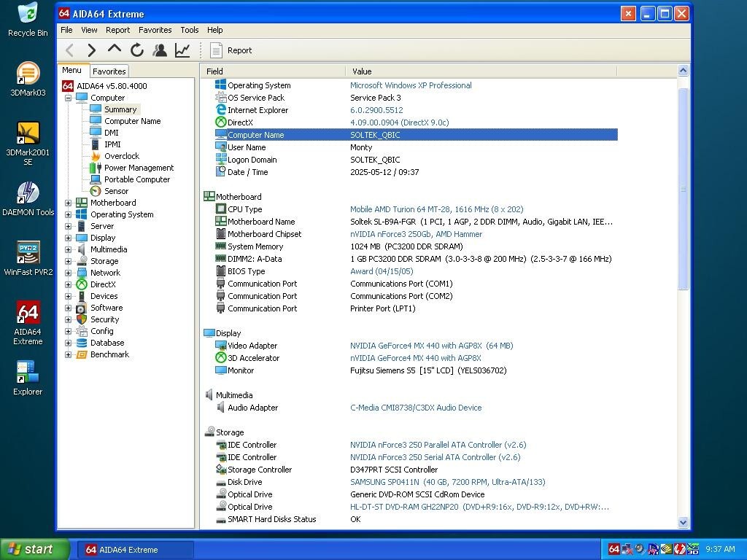Open the Mobile AMD Turion 64 link
The width and height of the screenshot is (747, 560).
[436, 209]
